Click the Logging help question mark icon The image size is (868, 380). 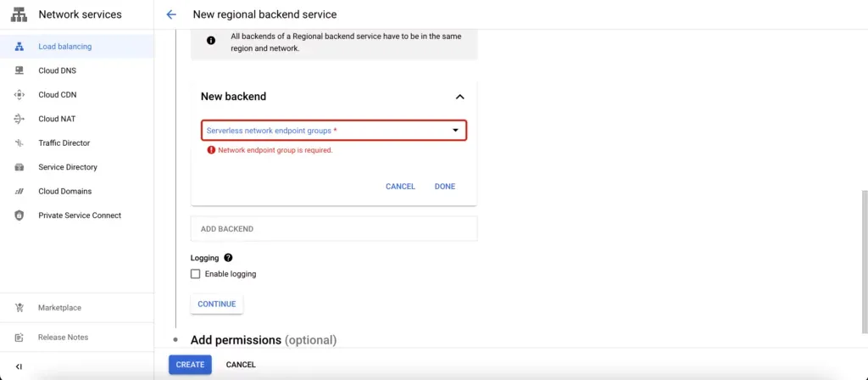pyautogui.click(x=228, y=258)
